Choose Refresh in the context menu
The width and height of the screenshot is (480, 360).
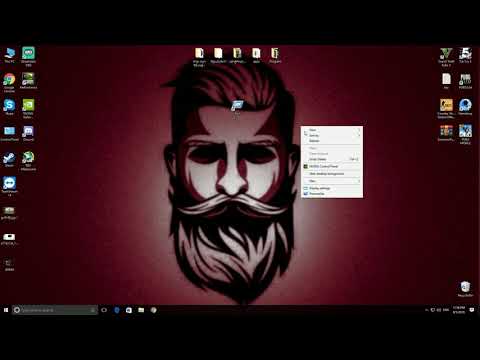[332, 141]
